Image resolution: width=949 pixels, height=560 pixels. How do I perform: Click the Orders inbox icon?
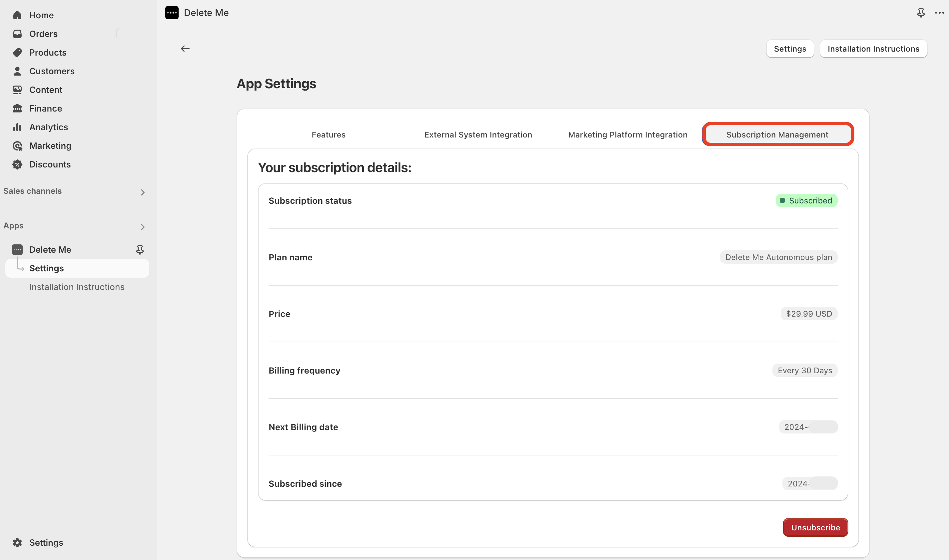point(17,34)
